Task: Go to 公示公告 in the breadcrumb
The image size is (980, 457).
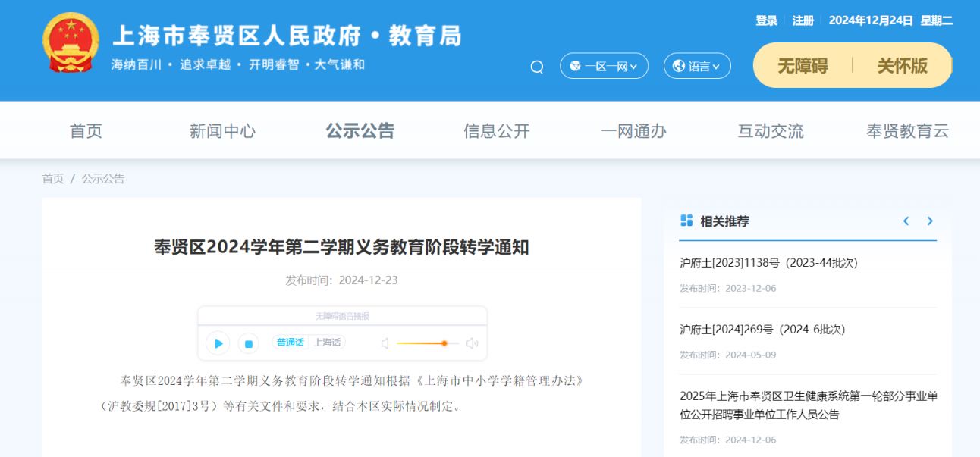Action: point(103,179)
